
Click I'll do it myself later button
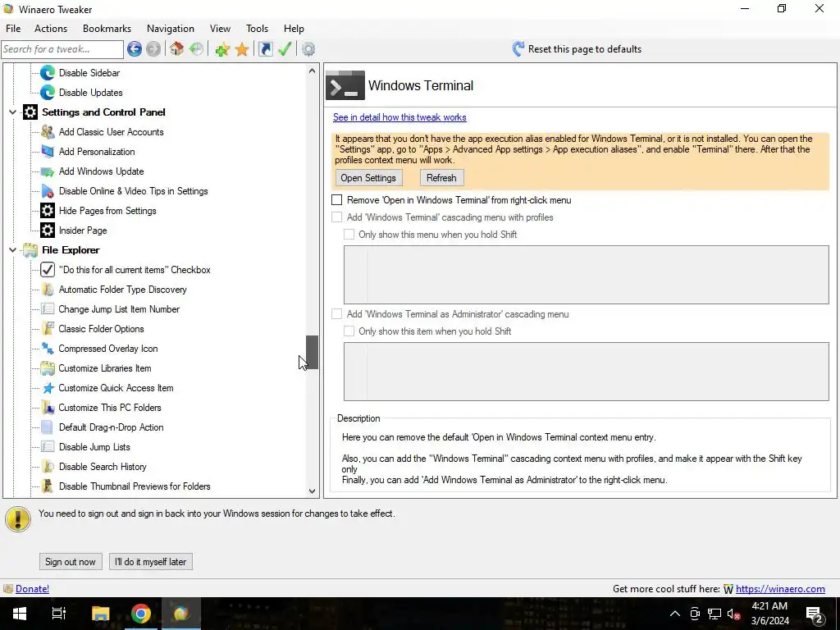click(x=151, y=562)
